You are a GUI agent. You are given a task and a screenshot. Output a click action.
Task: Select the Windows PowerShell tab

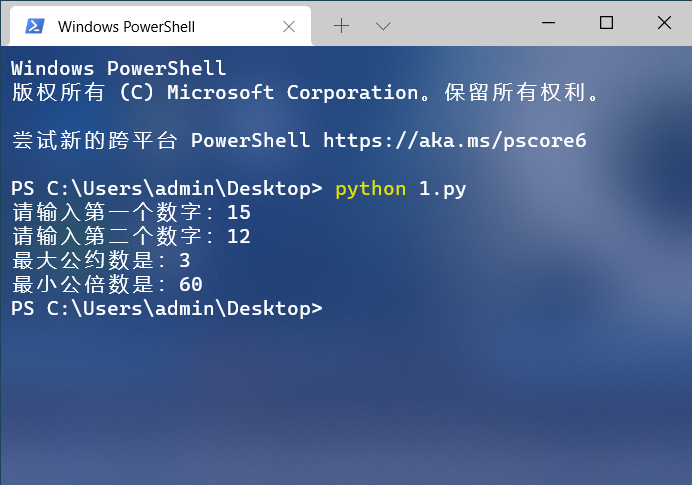coord(161,26)
